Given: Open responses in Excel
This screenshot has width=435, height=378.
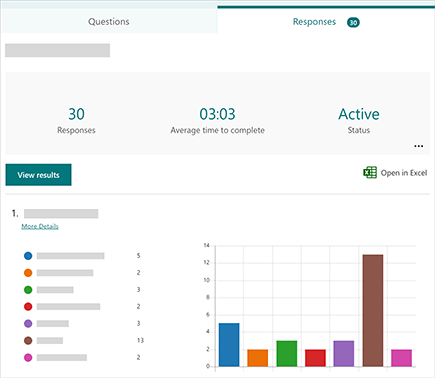Looking at the screenshot, I should tap(395, 173).
